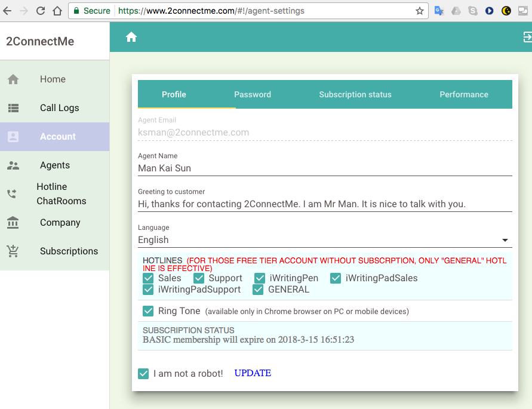532x409 pixels.
Task: Reload the page with refresh icon
Action: [x=41, y=11]
